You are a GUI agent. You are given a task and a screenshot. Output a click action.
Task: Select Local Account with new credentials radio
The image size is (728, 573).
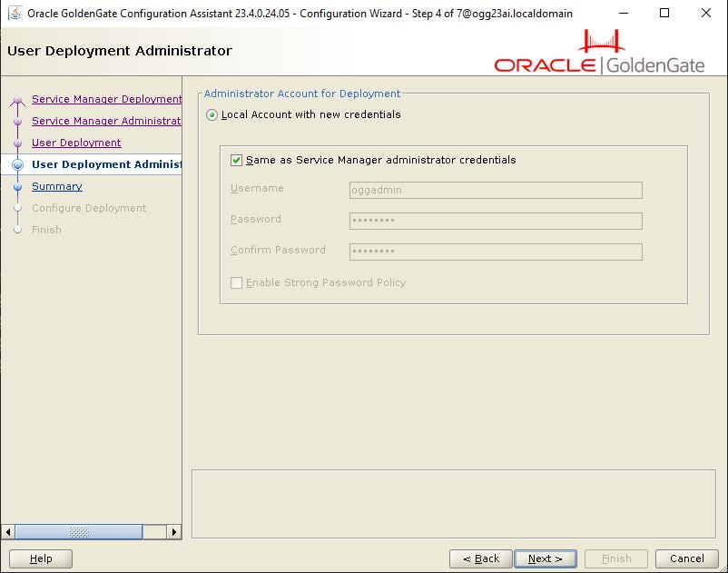[x=212, y=114]
